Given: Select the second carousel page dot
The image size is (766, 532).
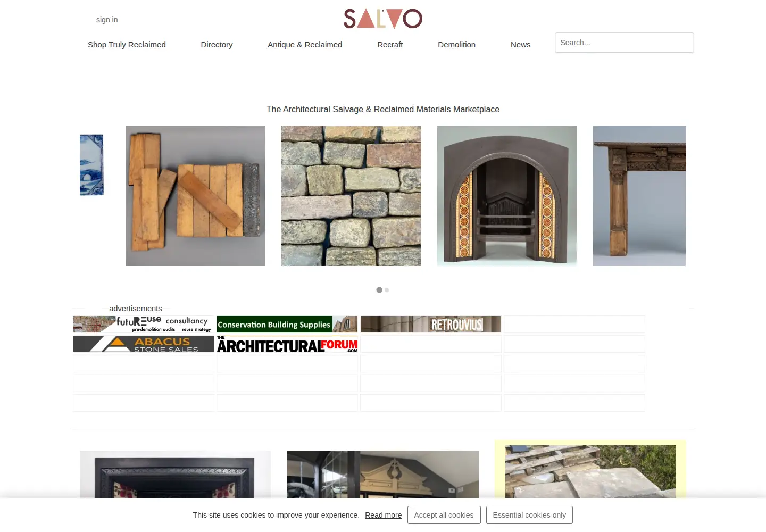Looking at the screenshot, I should tap(387, 290).
